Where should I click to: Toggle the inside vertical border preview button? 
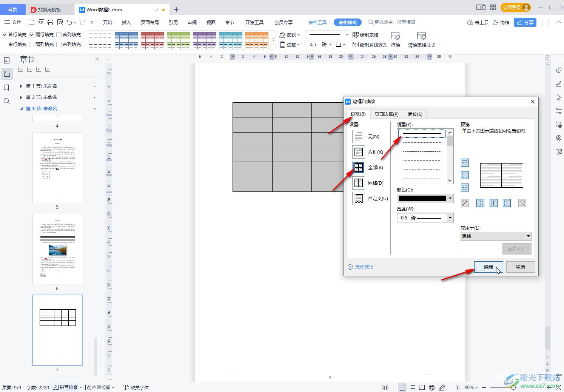pyautogui.click(x=493, y=203)
